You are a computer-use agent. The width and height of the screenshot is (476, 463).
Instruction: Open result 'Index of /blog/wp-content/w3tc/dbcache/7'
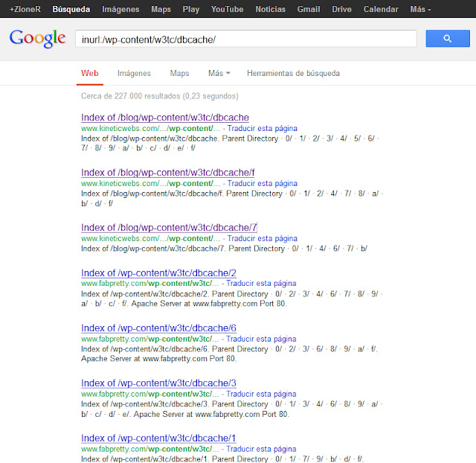point(169,228)
